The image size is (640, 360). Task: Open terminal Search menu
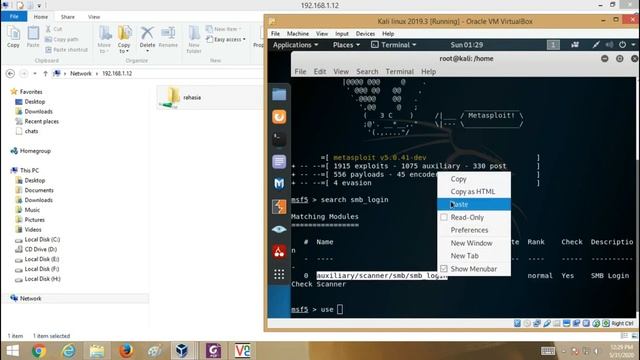tap(367, 71)
